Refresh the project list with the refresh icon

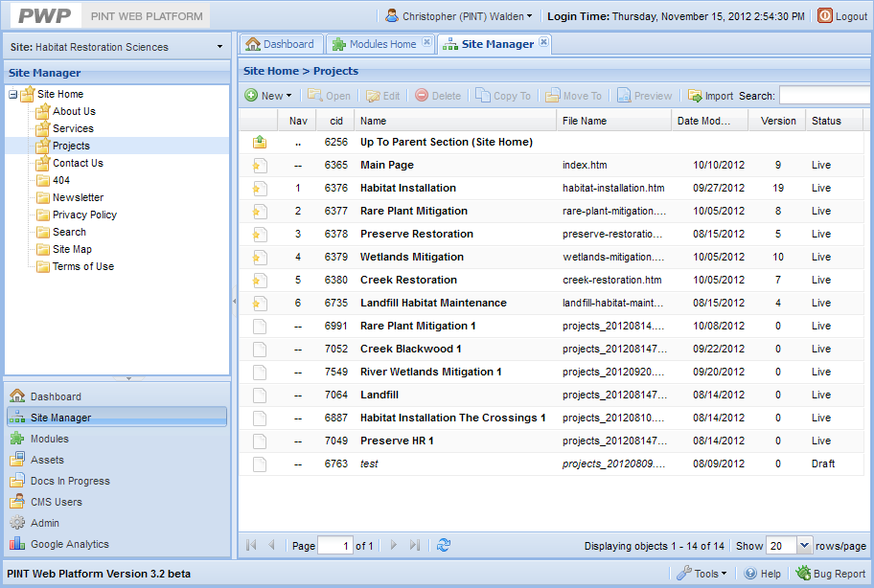tap(444, 545)
